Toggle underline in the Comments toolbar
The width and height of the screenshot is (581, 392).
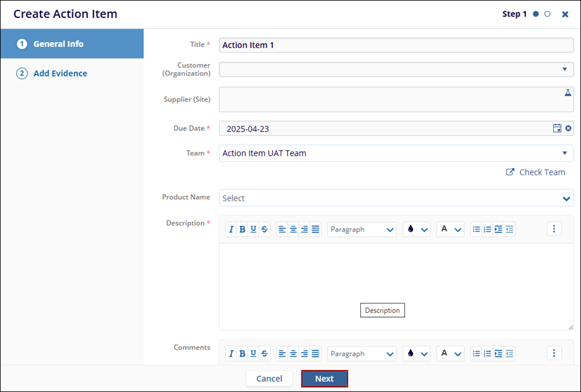click(253, 353)
